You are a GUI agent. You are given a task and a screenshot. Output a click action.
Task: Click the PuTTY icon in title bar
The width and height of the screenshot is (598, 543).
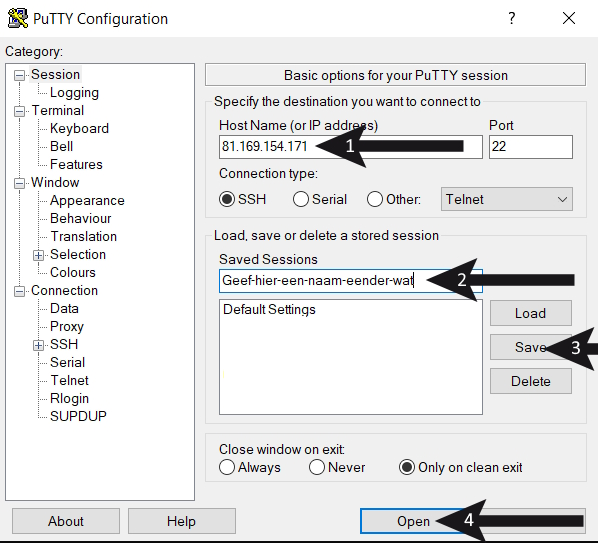coord(18,18)
